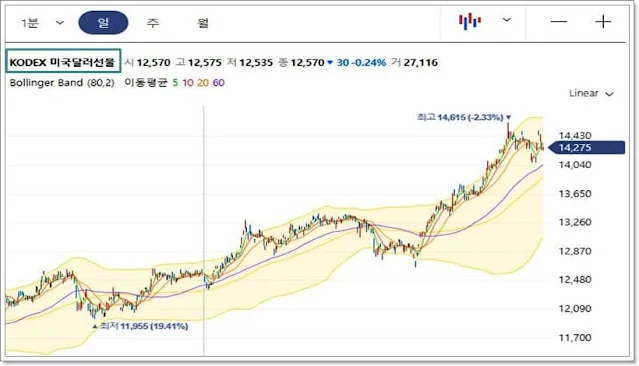Click the 13,650 price axis label
Image resolution: width=639 pixels, height=366 pixels.
coord(575,194)
